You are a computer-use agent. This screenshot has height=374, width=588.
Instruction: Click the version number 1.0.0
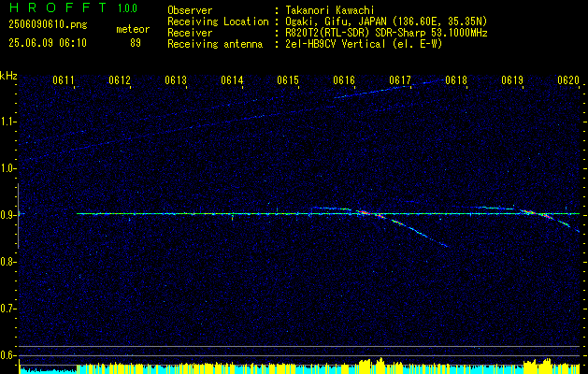[x=127, y=7]
